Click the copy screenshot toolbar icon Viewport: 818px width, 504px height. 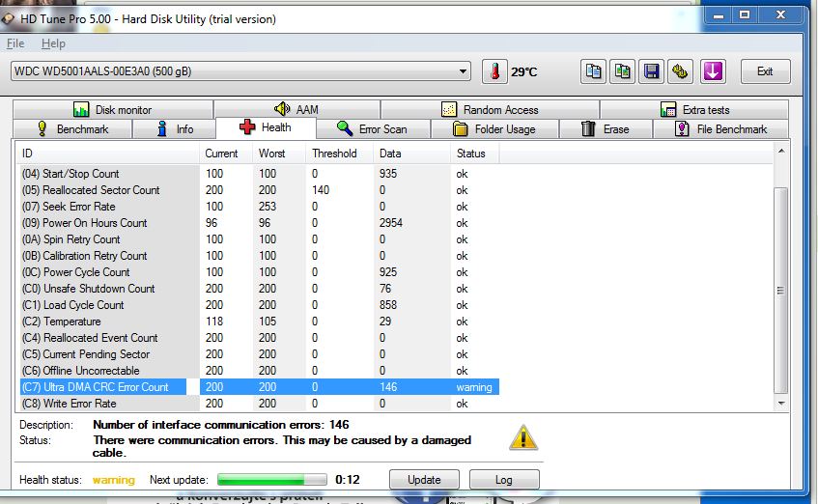pyautogui.click(x=622, y=71)
